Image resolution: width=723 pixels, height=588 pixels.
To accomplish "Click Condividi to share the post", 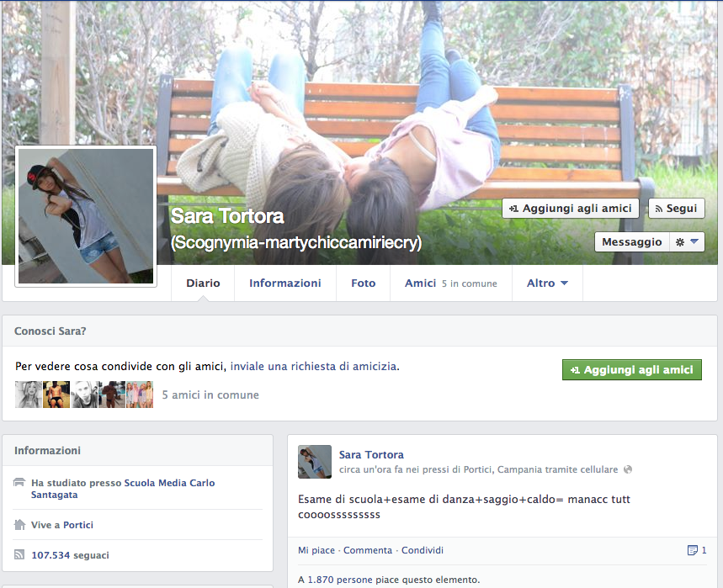I will point(422,550).
